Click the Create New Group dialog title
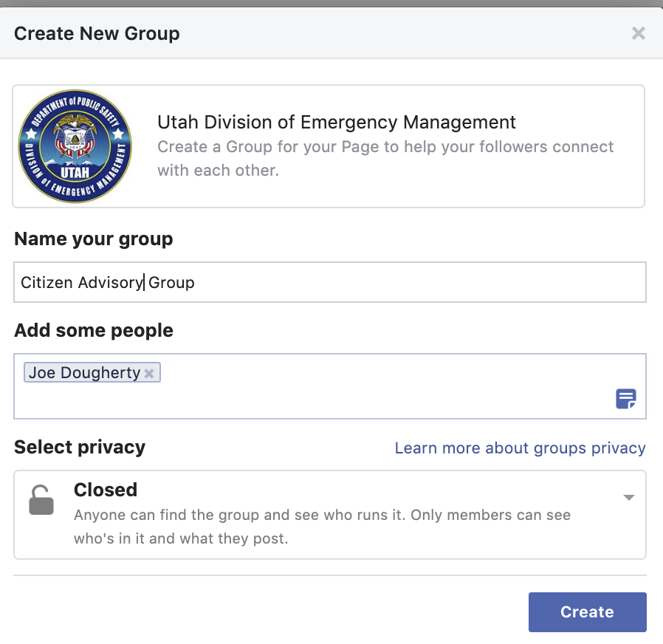 click(97, 33)
